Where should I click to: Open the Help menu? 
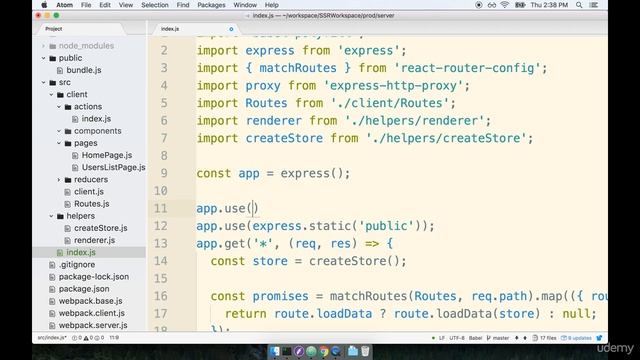pos(271,5)
